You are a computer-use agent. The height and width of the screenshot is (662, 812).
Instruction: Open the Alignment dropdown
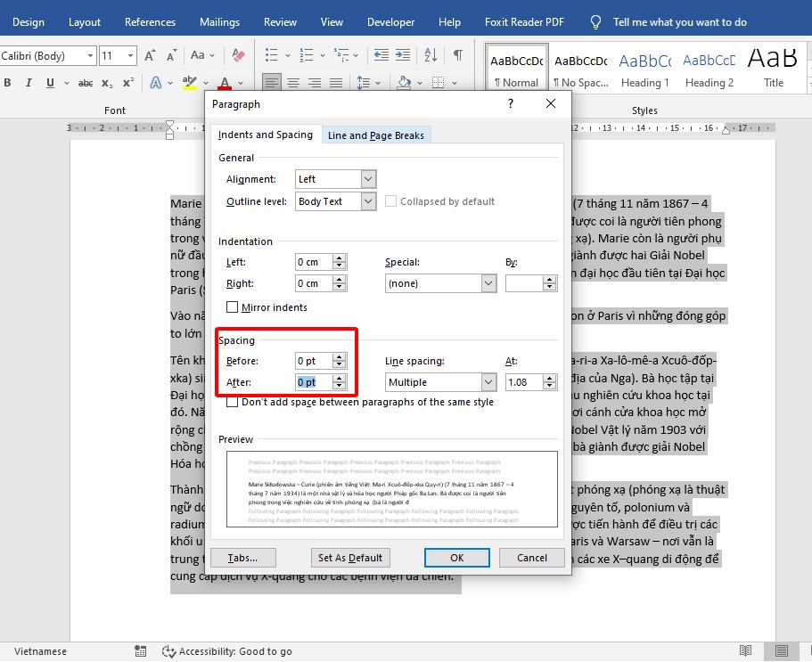pyautogui.click(x=369, y=178)
